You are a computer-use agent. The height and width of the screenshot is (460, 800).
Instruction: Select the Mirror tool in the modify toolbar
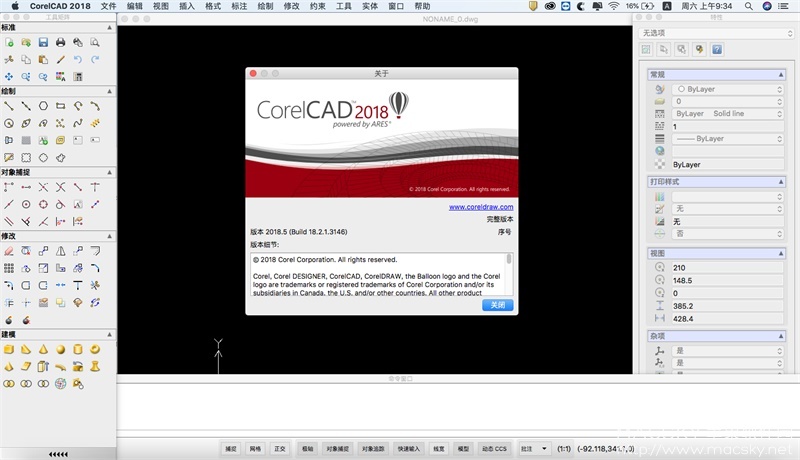tap(60, 251)
